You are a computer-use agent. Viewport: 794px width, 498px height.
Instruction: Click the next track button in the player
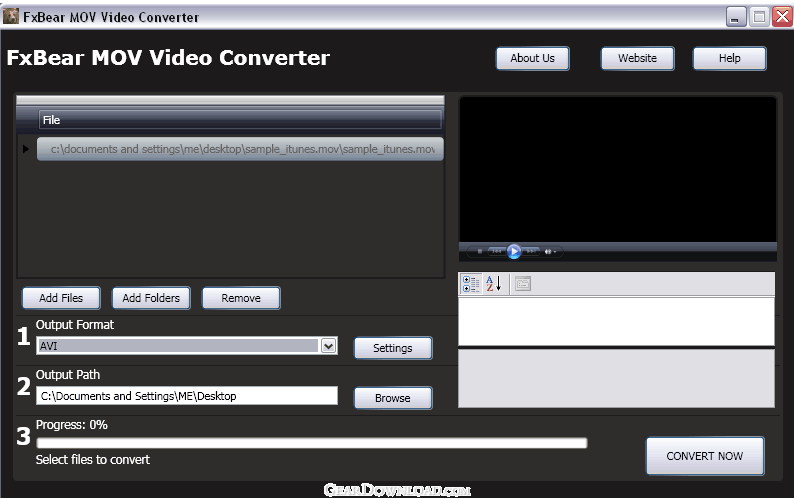point(532,251)
